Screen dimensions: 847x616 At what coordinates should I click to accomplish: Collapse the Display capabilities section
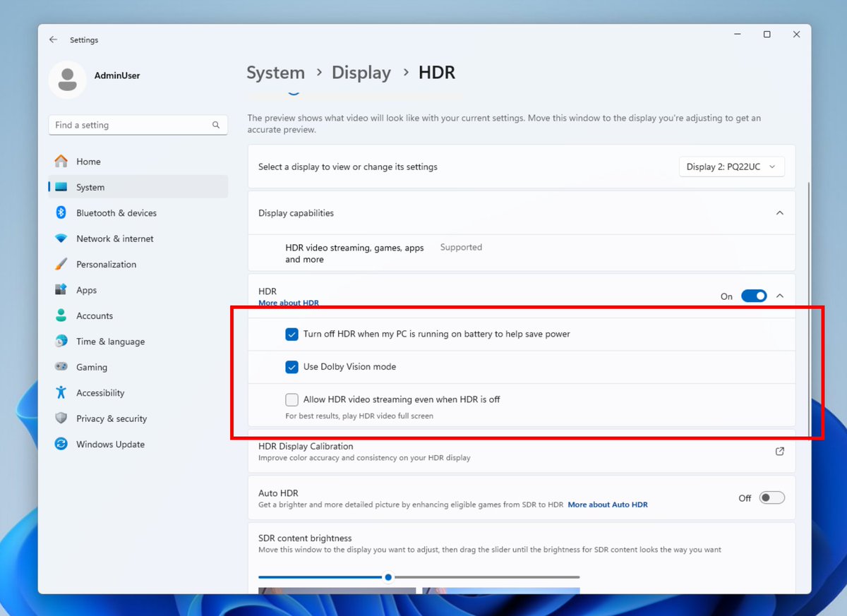pyautogui.click(x=780, y=212)
